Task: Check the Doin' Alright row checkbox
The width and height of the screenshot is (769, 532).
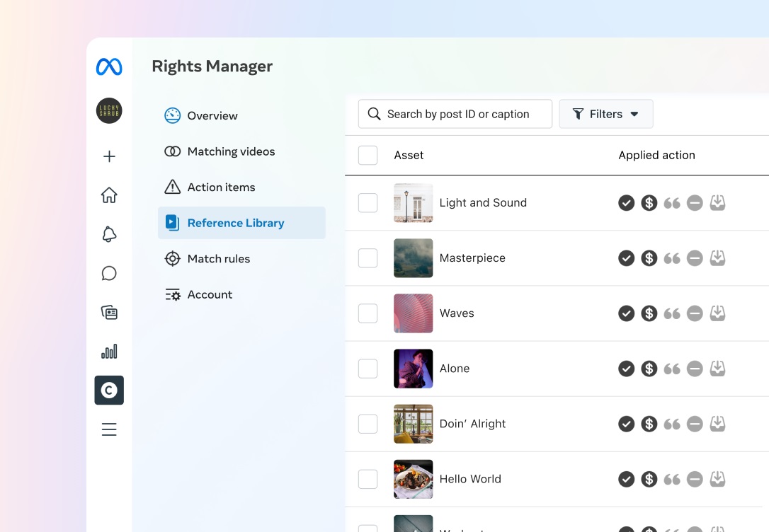Action: [x=368, y=424]
